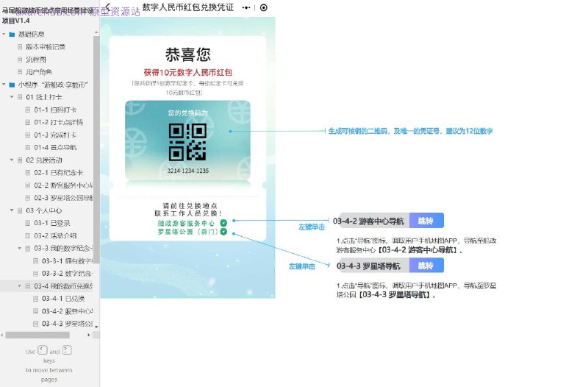Open page 01-4 景点导航
The image size is (588, 387).
[x=55, y=147]
